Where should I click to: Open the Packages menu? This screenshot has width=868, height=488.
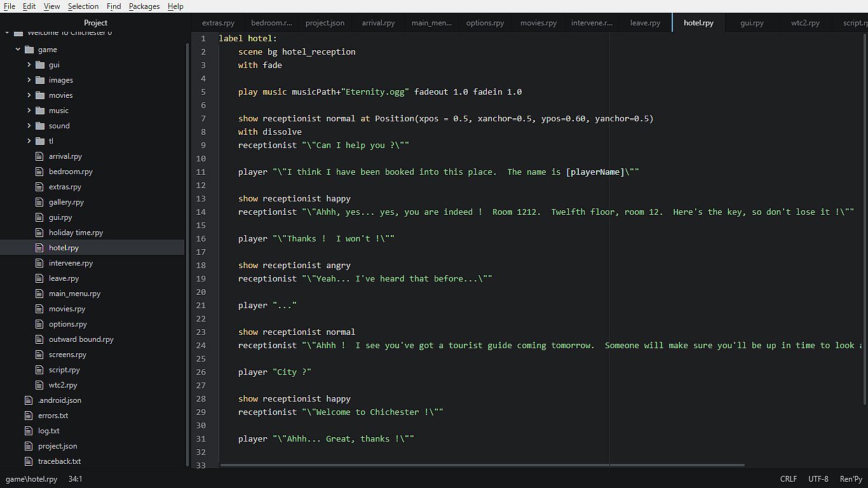(144, 6)
